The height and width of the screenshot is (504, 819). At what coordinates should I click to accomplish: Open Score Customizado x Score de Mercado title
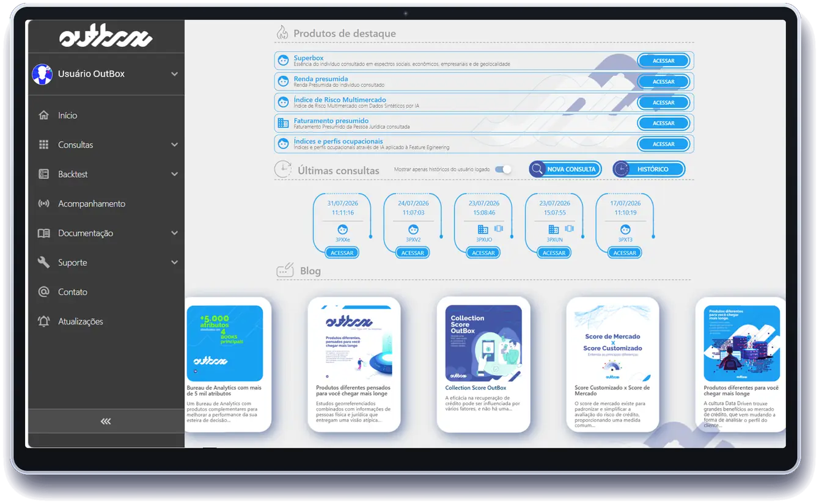pyautogui.click(x=612, y=390)
